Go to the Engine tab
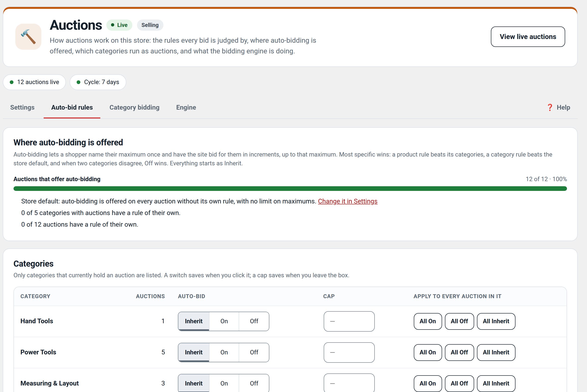Screen dimensions: 587x392 [186, 108]
